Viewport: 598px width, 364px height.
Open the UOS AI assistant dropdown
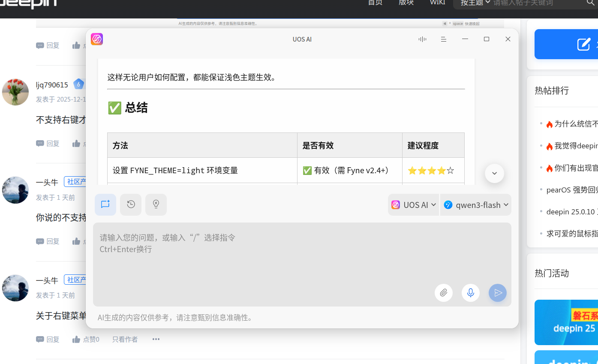[x=414, y=205]
